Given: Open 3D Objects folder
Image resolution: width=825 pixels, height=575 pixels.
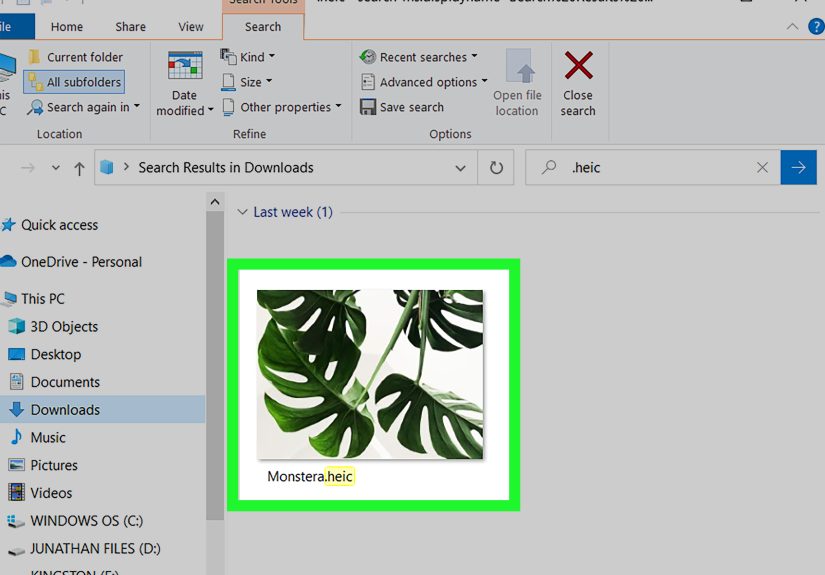Looking at the screenshot, I should [64, 327].
